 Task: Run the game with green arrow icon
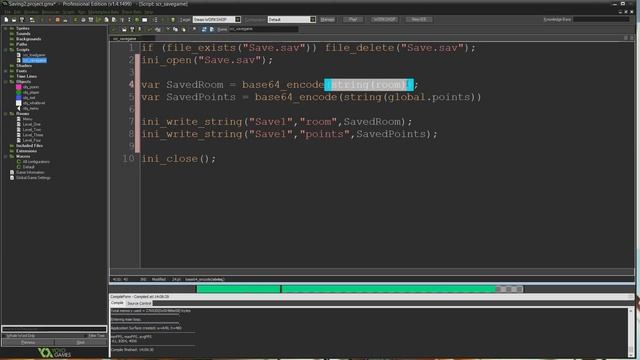[x=42, y=20]
